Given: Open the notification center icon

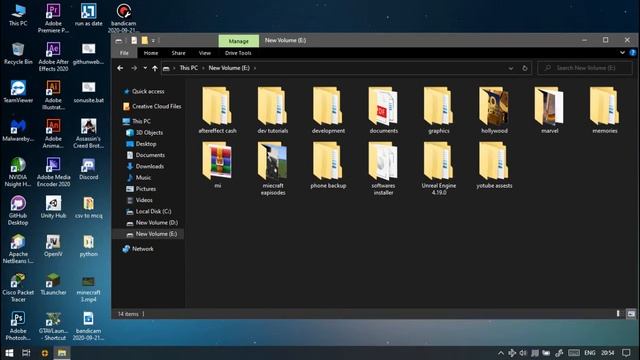Looking at the screenshot, I should point(626,353).
